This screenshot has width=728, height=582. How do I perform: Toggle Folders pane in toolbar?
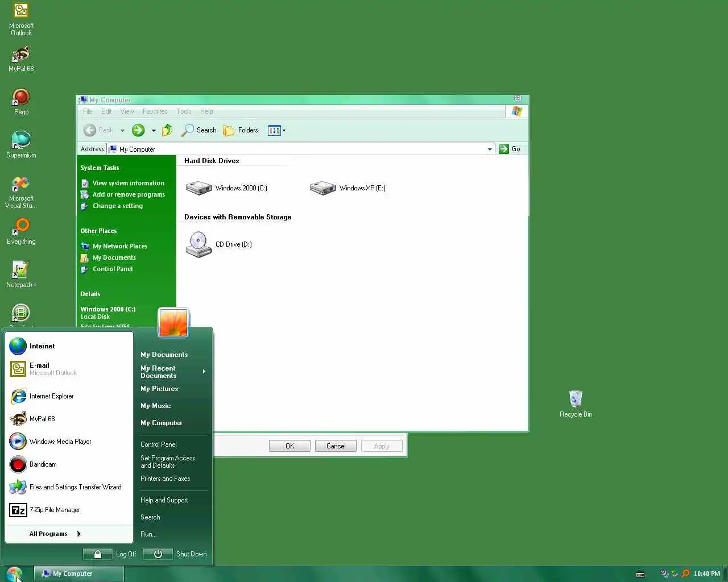[241, 130]
